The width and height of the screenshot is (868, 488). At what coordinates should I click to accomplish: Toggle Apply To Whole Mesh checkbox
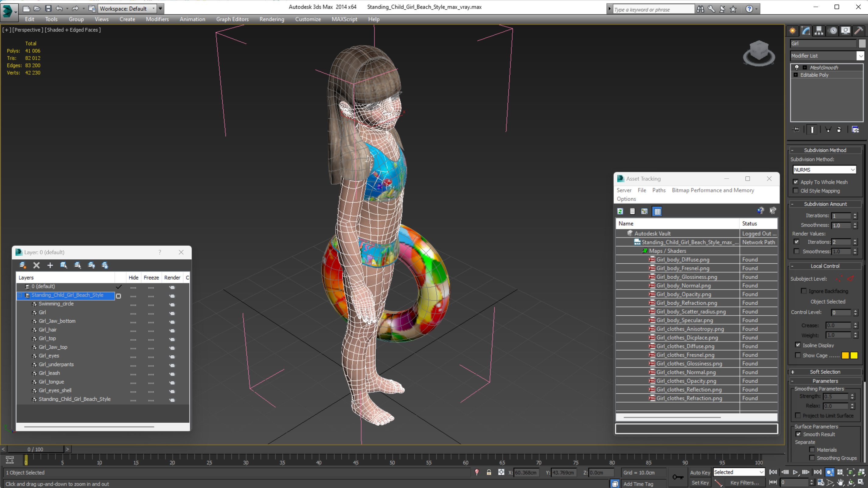coord(796,182)
